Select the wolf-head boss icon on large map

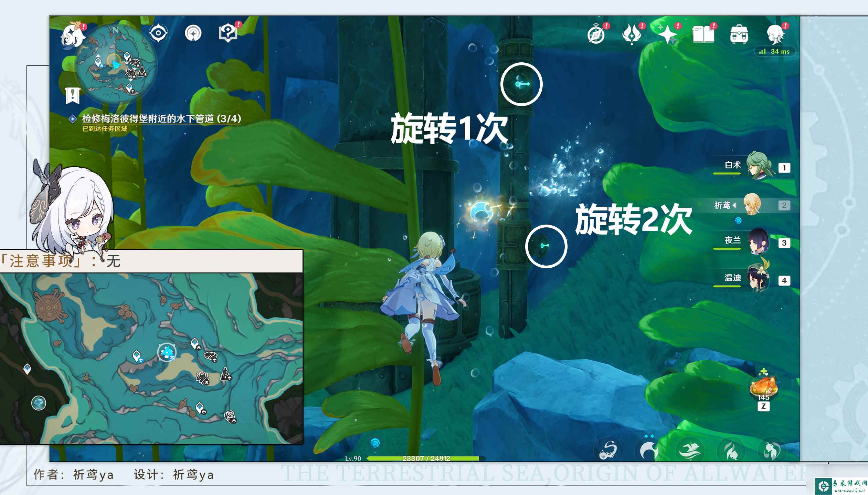(x=203, y=378)
